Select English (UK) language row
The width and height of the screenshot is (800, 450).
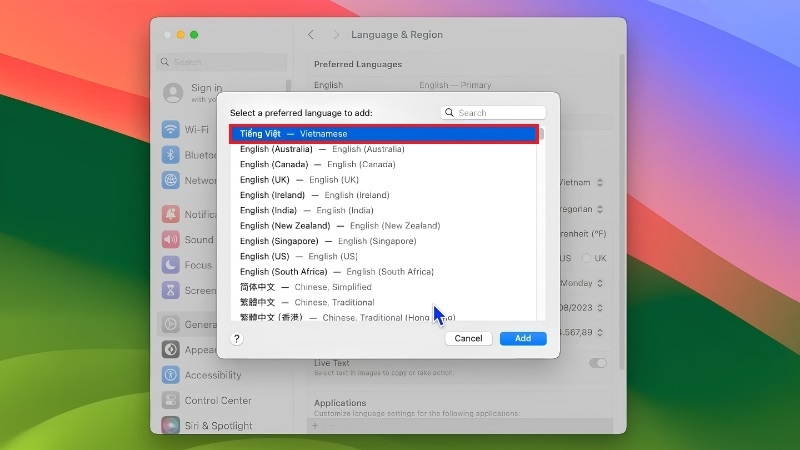[x=384, y=180]
